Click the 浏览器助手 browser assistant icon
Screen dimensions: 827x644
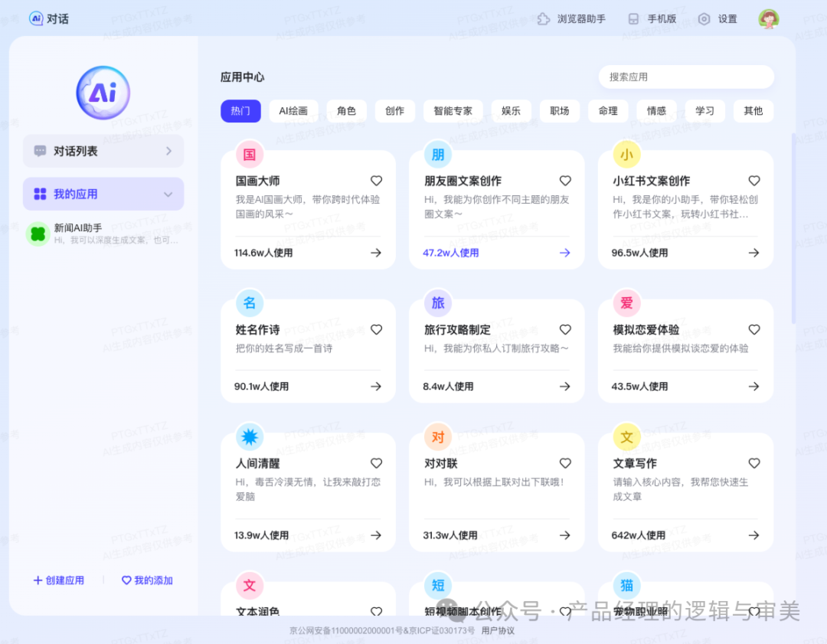tap(543, 18)
